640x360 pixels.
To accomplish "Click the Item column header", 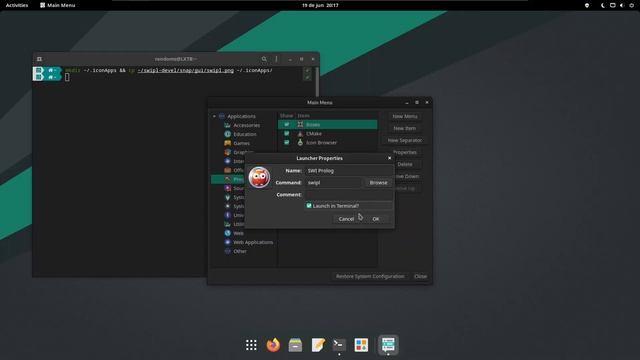I will [x=303, y=116].
